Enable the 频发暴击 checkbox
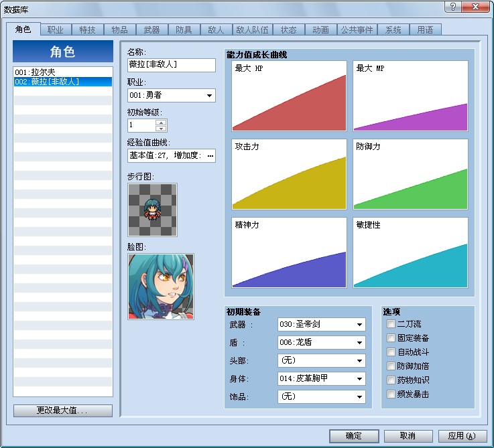 pyautogui.click(x=391, y=394)
